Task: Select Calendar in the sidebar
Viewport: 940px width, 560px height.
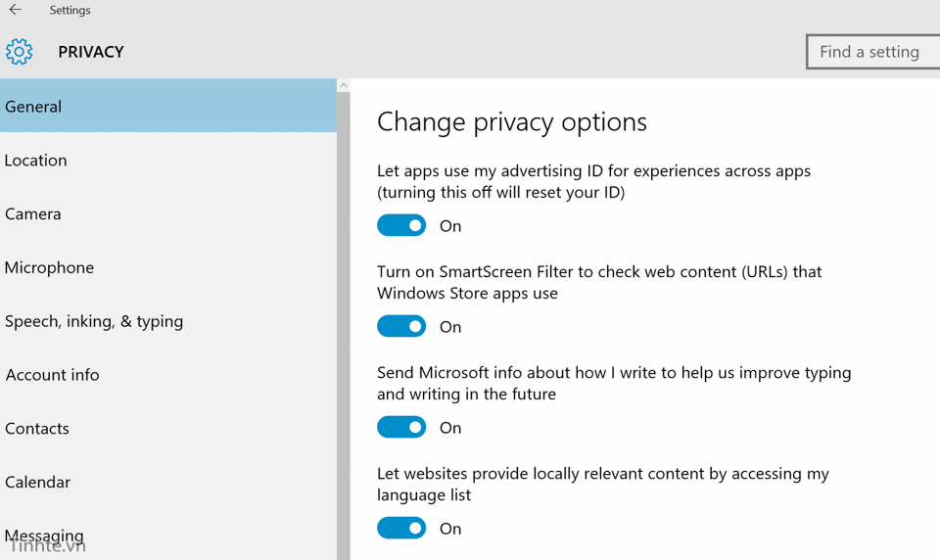Action: click(x=168, y=482)
